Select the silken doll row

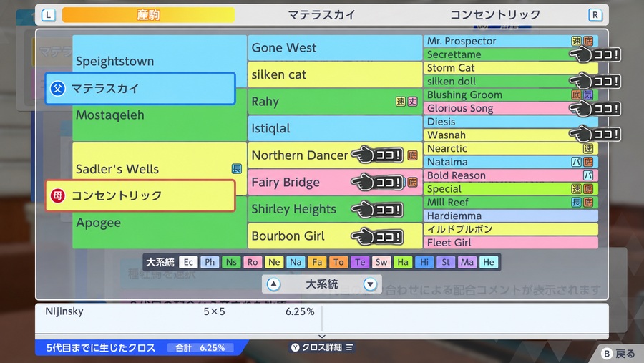pyautogui.click(x=510, y=82)
